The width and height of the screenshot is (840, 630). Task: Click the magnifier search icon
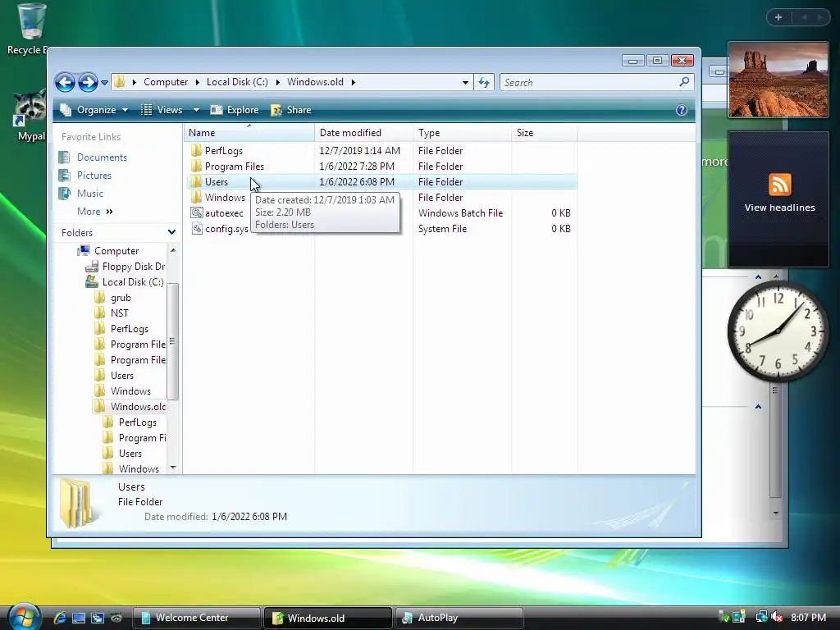tap(684, 82)
